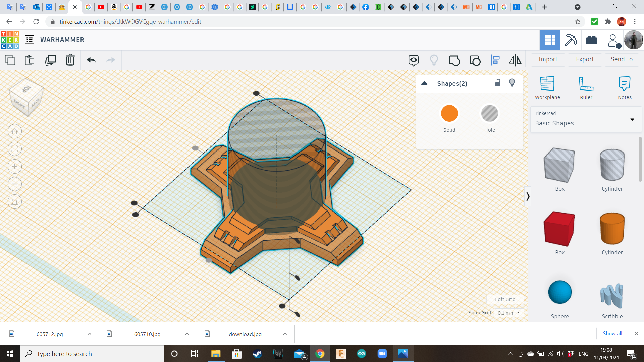Screen dimensions: 644x362
Task: Toggle lock editing padlock in Shapes panel
Action: (x=498, y=83)
